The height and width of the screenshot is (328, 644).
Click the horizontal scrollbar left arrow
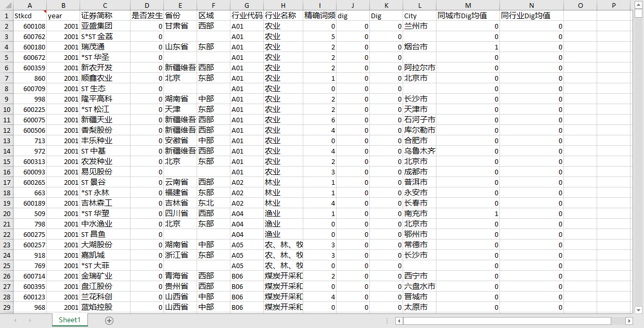399,321
